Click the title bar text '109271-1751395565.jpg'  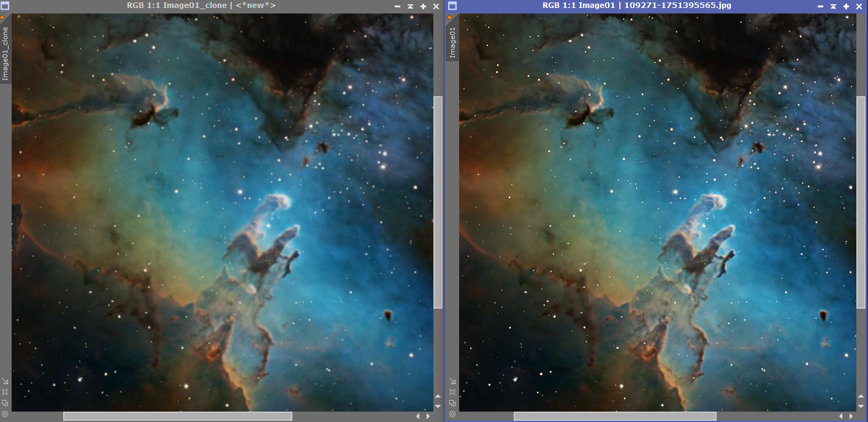tap(677, 6)
